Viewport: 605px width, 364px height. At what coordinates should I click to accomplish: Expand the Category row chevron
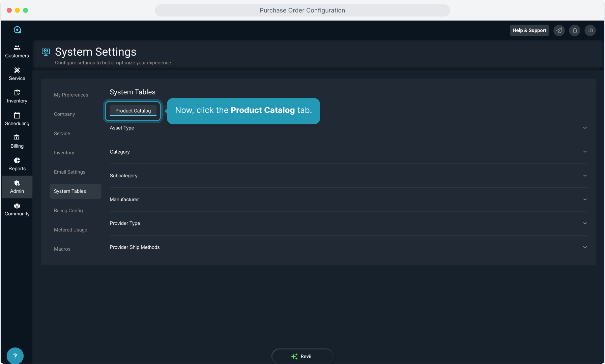(x=585, y=152)
